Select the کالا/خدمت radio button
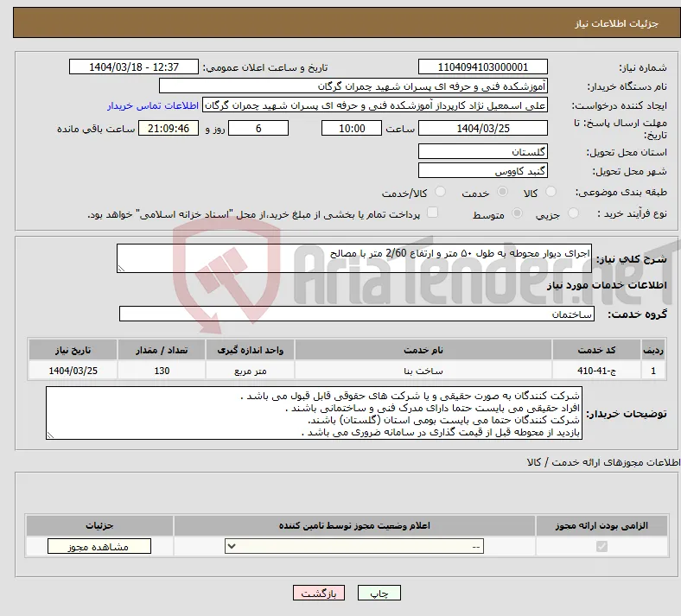 pyautogui.click(x=440, y=192)
